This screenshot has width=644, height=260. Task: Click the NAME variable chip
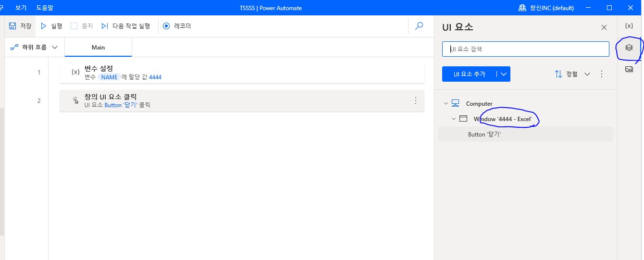pyautogui.click(x=109, y=77)
